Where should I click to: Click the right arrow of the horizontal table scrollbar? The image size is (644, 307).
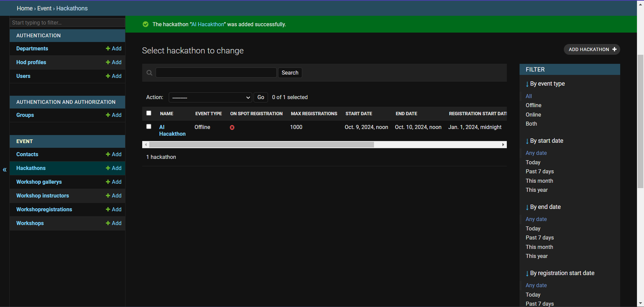click(x=503, y=145)
